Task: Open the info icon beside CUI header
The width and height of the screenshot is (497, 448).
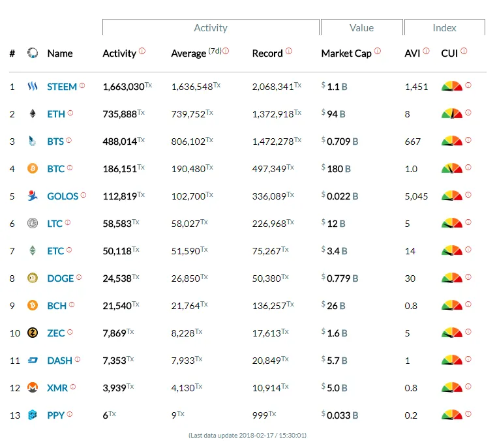Action: coord(464,51)
